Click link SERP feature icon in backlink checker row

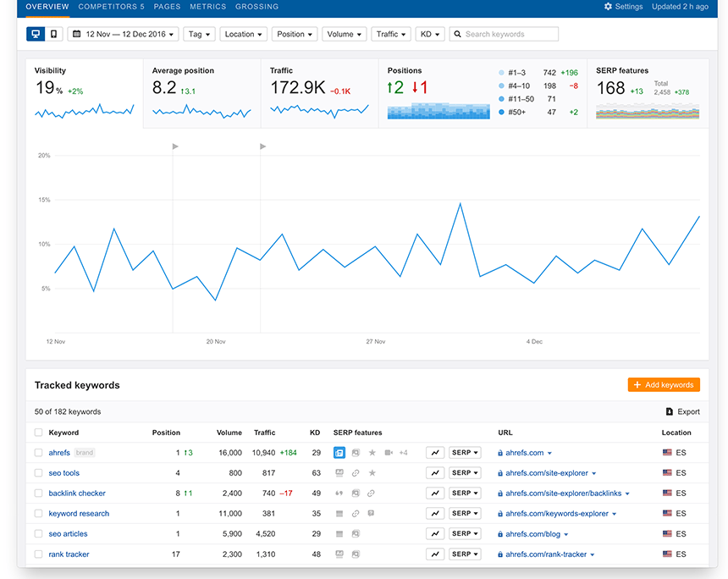point(371,494)
